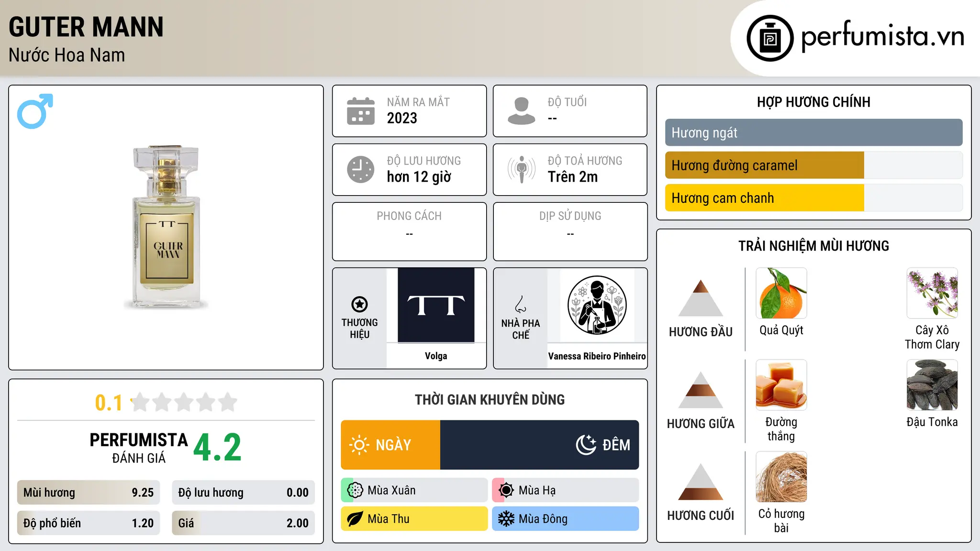This screenshot has height=551, width=980.
Task: Click the sillage value Trên 2m
Action: tap(573, 177)
